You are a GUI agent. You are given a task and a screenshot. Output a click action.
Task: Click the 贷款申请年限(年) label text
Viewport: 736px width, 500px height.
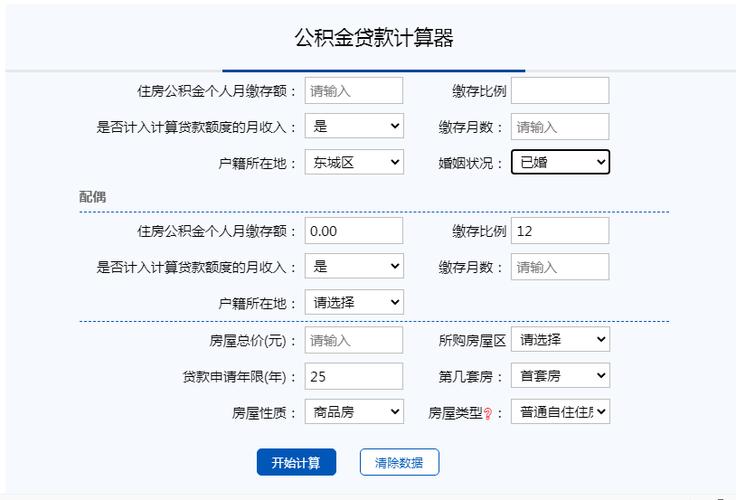[x=235, y=377]
